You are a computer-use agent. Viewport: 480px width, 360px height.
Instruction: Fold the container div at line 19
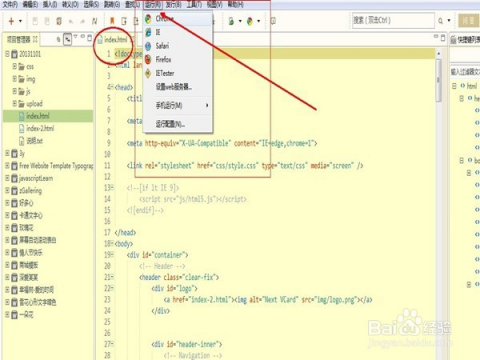112,255
